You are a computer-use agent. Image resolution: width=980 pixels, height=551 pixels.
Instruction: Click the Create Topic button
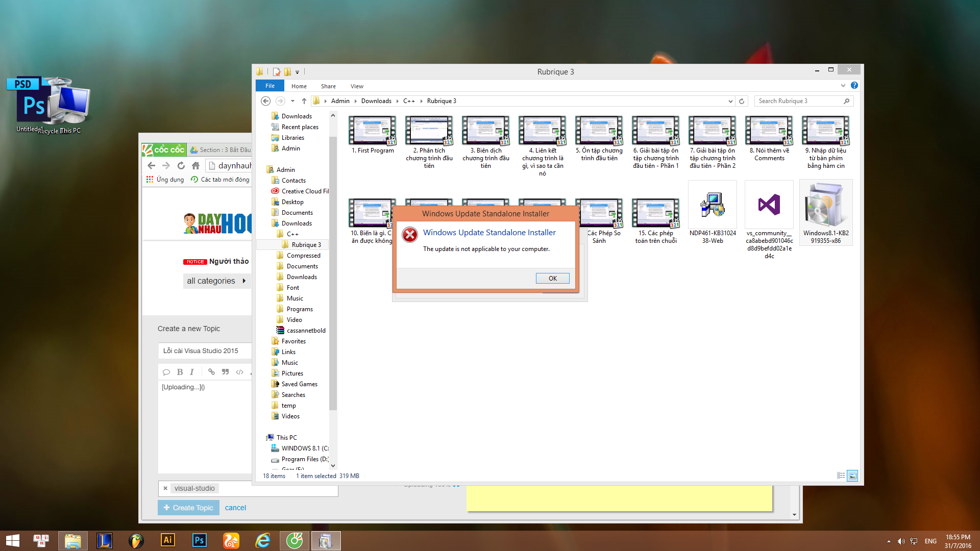click(188, 508)
